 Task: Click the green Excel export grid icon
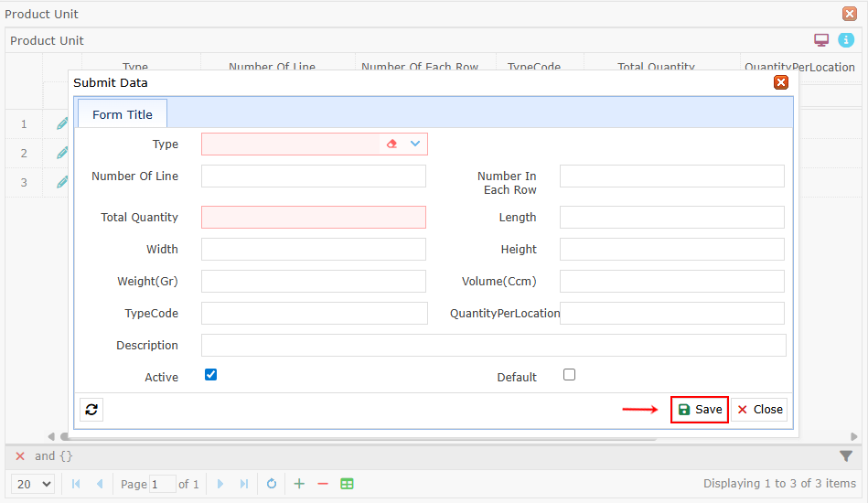coord(348,484)
